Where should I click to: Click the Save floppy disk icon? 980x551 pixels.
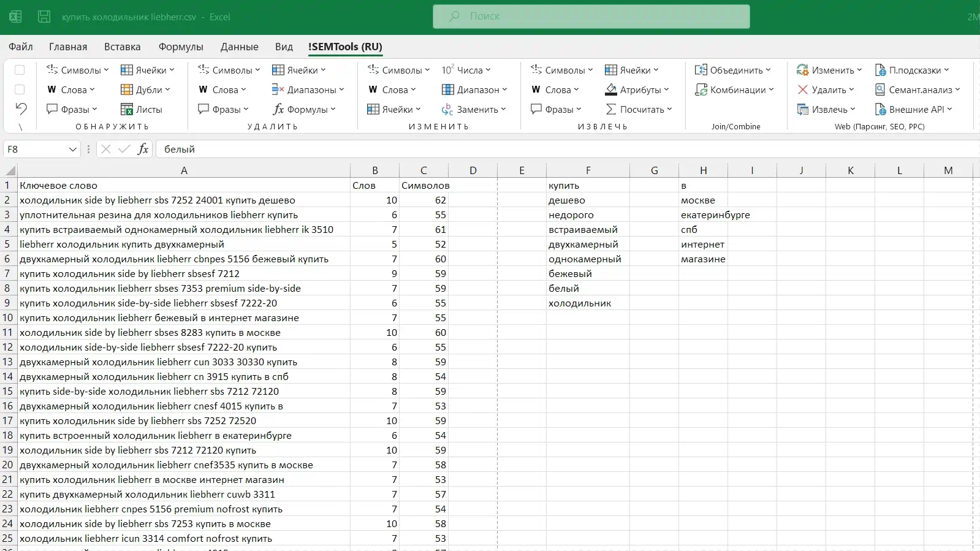click(44, 17)
